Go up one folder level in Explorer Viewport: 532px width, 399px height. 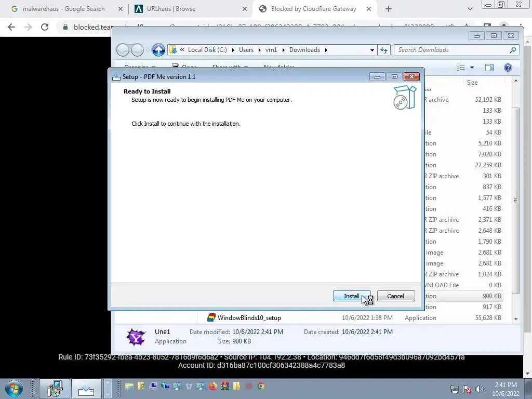pyautogui.click(x=158, y=50)
